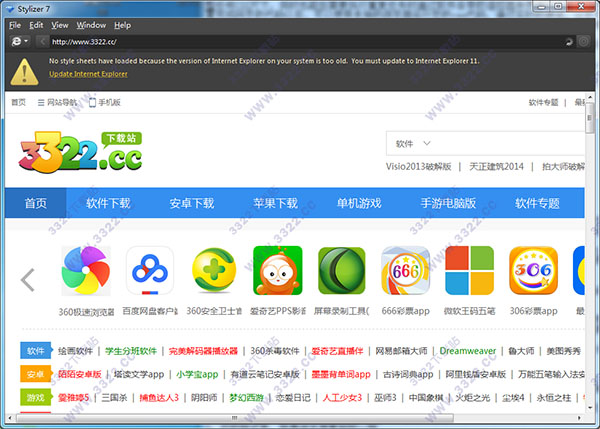Click the 梦幻西游 link

246,398
